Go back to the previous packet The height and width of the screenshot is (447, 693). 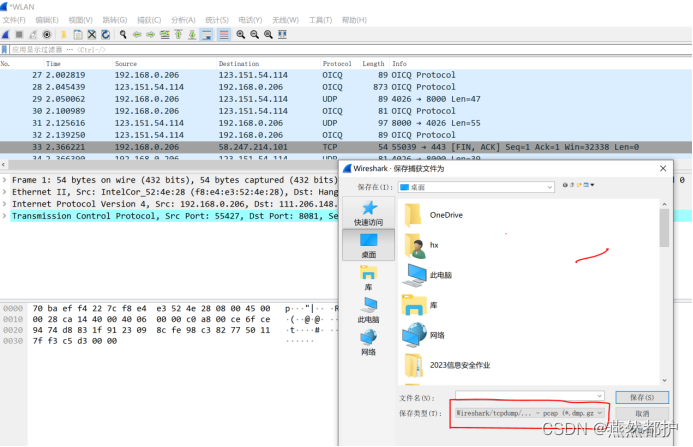137,34
